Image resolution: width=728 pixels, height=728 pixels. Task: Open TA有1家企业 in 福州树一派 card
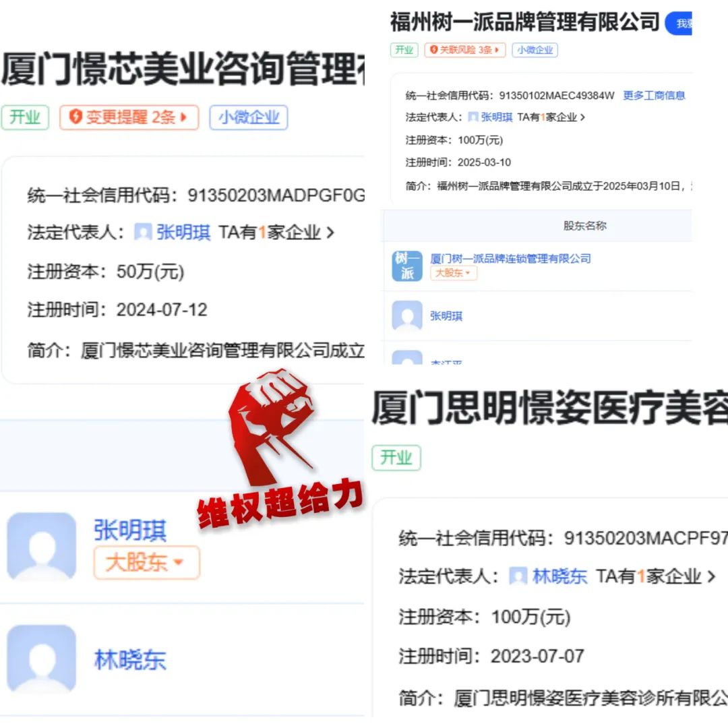point(551,117)
